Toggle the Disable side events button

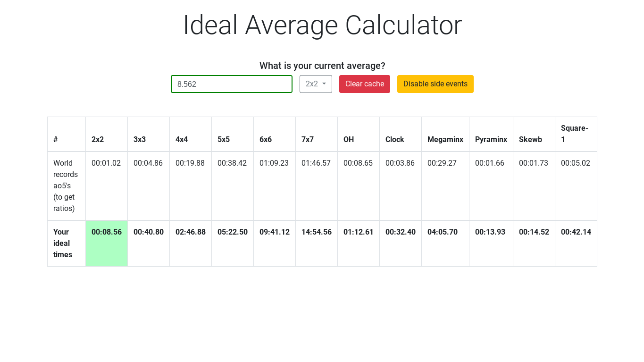pyautogui.click(x=435, y=84)
